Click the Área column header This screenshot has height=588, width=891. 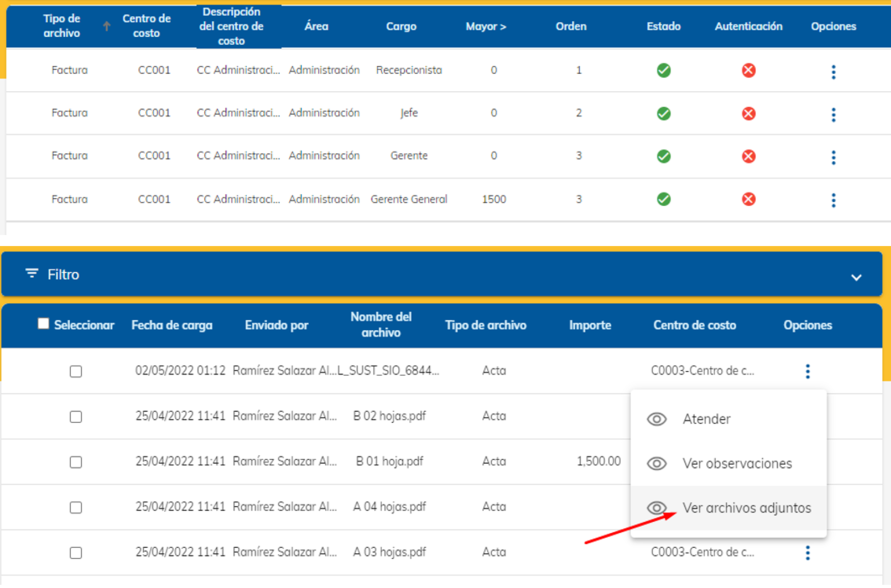[x=317, y=26]
